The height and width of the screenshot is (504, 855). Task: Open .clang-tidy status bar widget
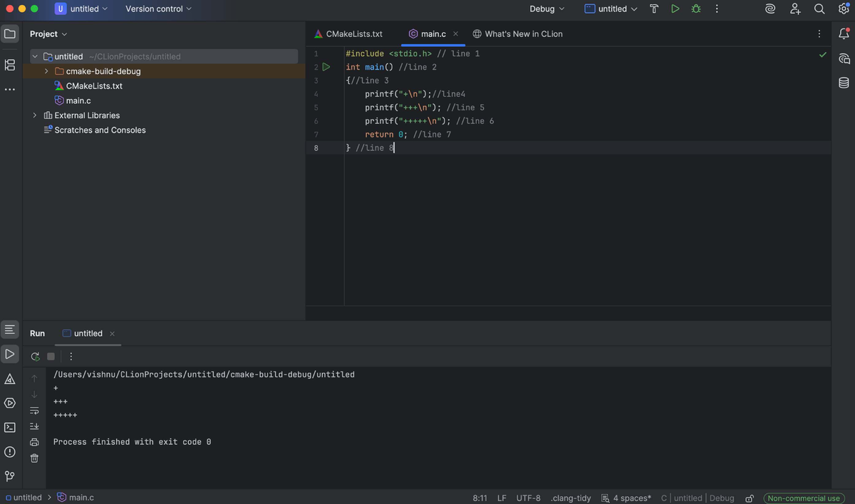click(x=571, y=498)
